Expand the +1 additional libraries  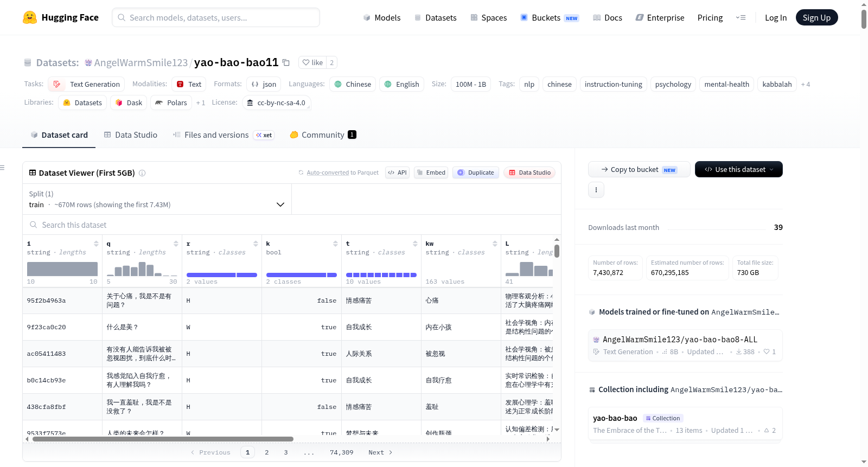click(x=201, y=103)
